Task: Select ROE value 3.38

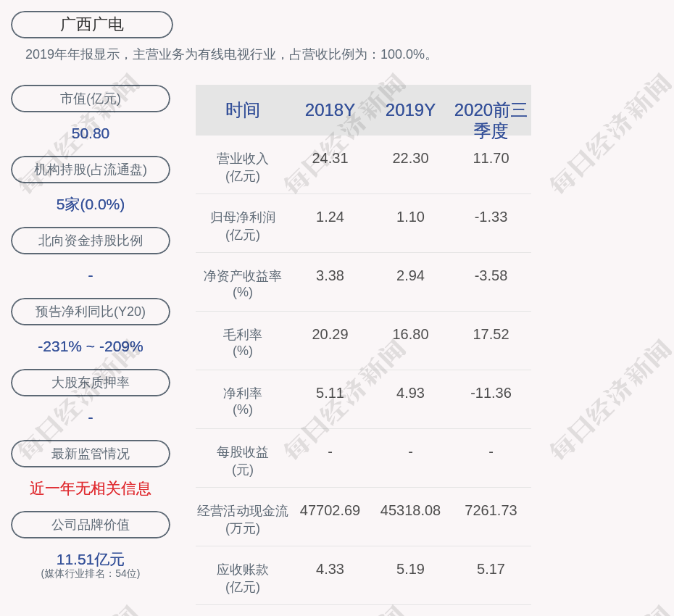Action: pyautogui.click(x=330, y=275)
